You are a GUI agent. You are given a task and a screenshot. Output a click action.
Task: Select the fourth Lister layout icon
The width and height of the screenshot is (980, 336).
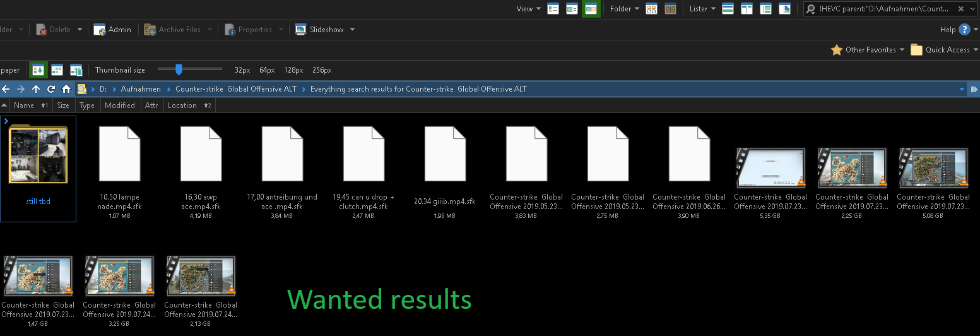784,9
